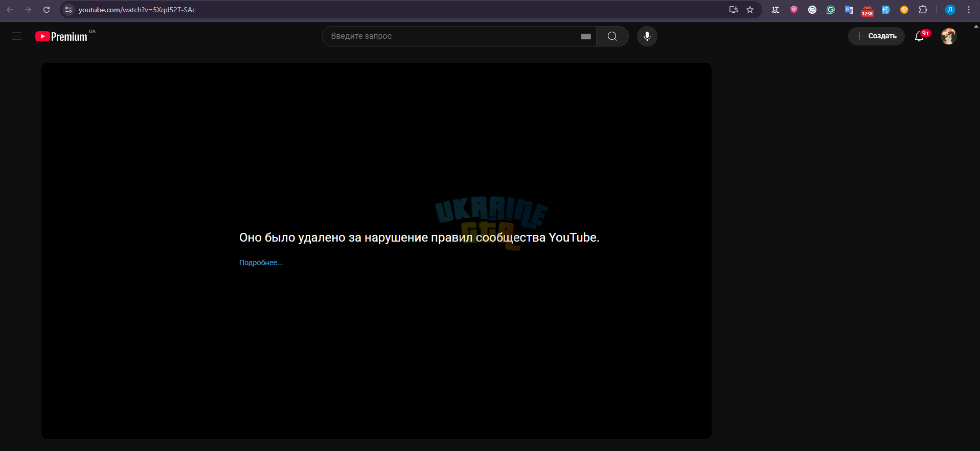
Task: Click the Создать button
Action: (x=876, y=36)
